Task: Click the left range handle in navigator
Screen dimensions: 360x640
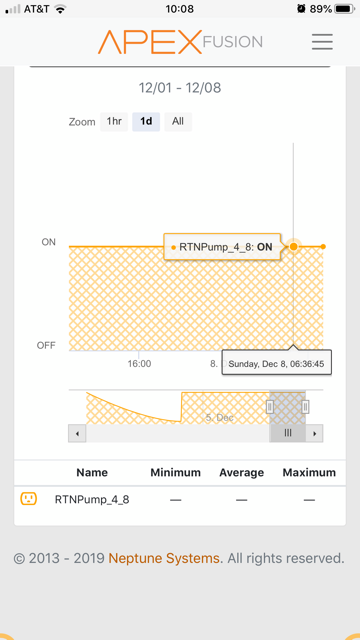Action: click(x=270, y=407)
